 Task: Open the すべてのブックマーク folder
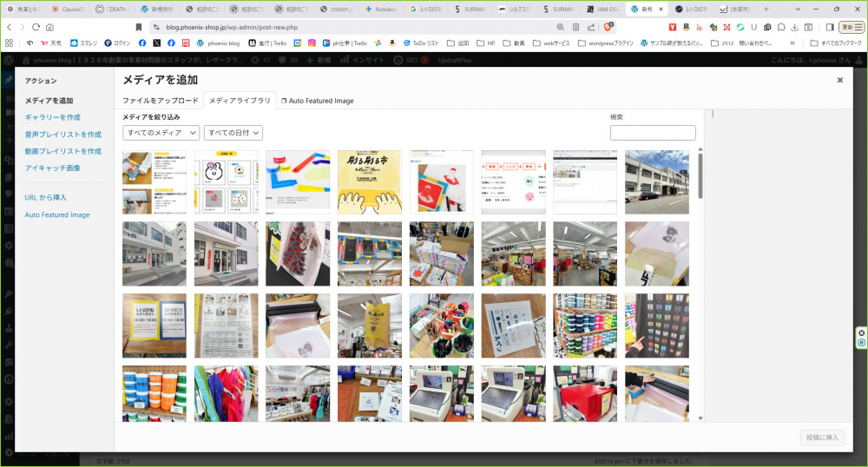click(836, 43)
